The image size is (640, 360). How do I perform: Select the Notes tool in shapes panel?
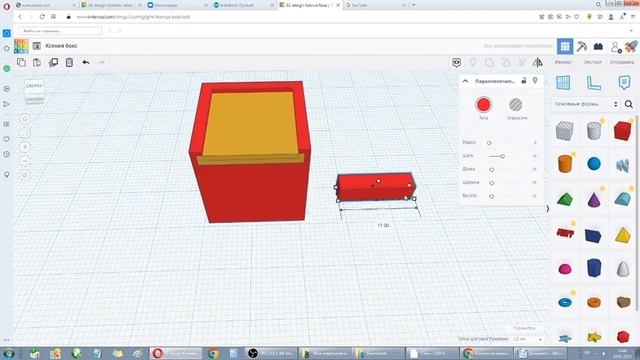(x=624, y=83)
